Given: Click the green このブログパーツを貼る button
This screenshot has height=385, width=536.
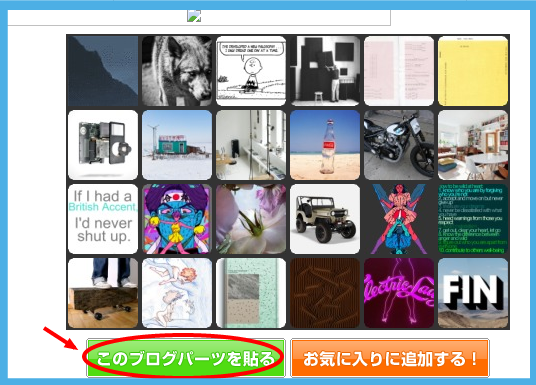Looking at the screenshot, I should (186, 358).
